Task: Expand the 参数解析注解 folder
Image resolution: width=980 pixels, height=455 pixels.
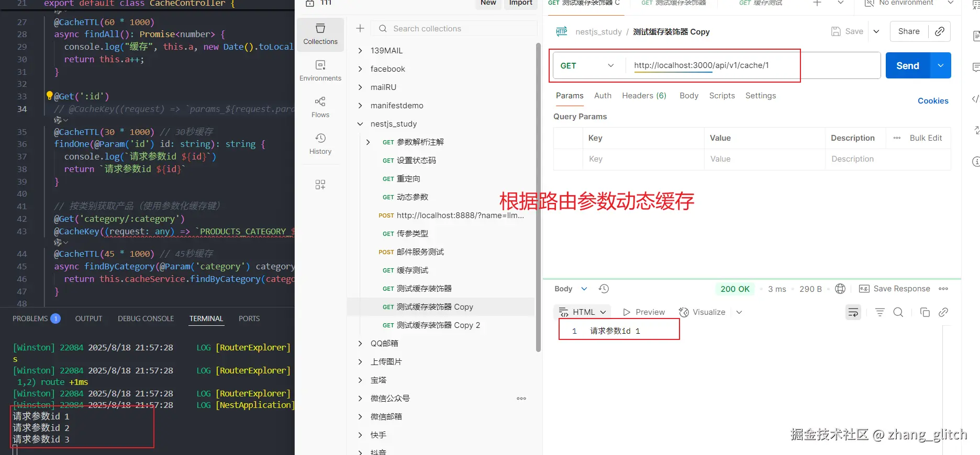Action: pyautogui.click(x=368, y=142)
